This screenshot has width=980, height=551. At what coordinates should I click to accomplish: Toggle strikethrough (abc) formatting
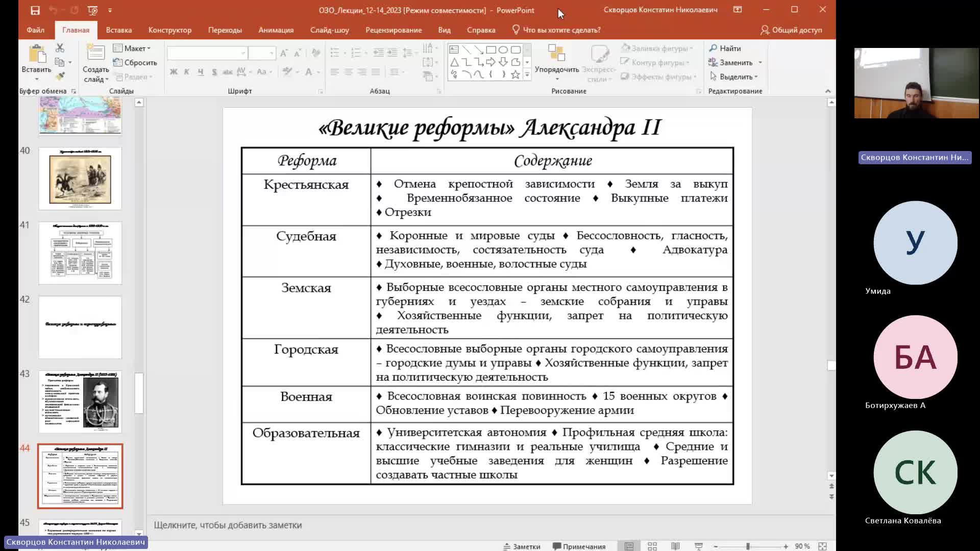(228, 72)
